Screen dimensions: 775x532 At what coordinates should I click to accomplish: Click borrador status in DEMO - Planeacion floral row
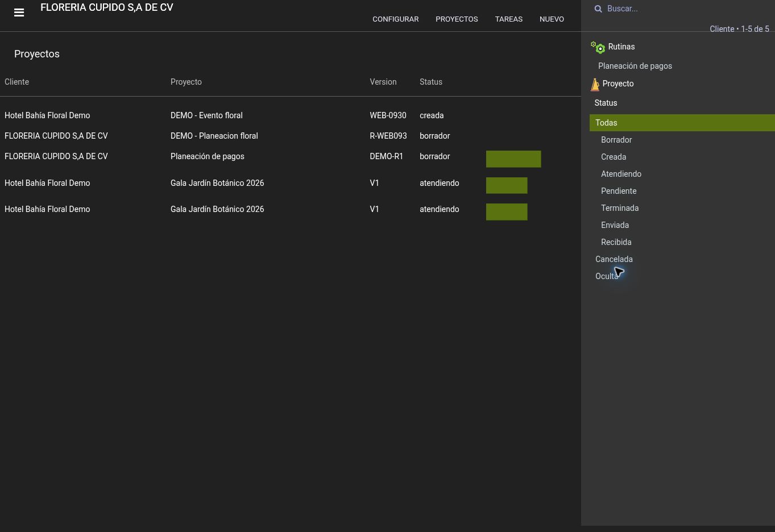435,136
